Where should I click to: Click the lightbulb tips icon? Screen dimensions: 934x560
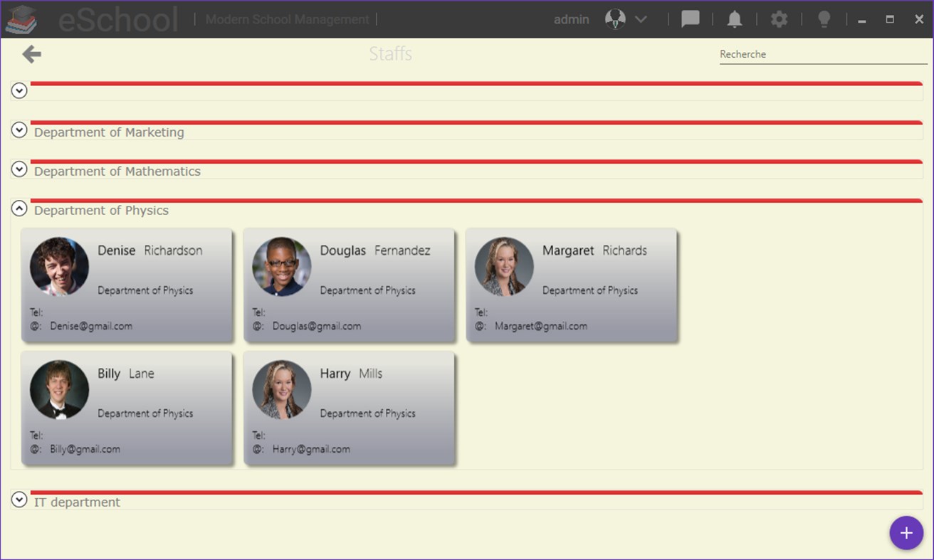(824, 19)
